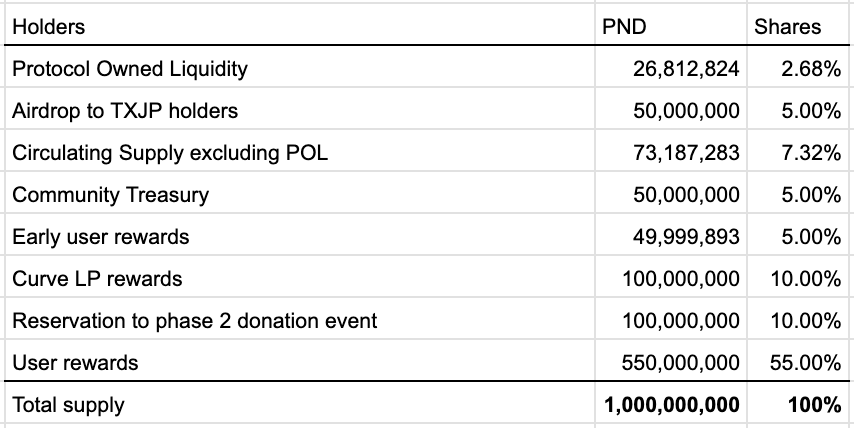Click the Protocol Owned Liquidity cell
Viewport: 854px width, 428px height.
tap(129, 69)
